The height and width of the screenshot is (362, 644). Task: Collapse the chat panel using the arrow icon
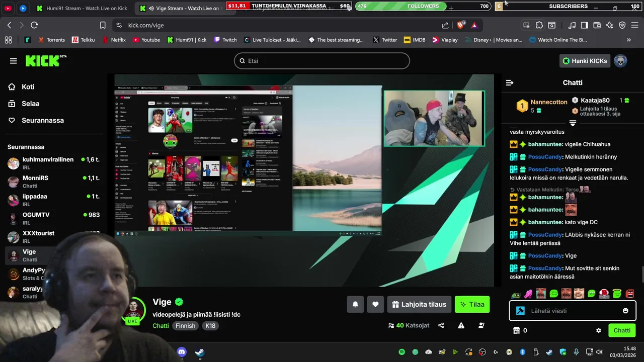(x=510, y=82)
